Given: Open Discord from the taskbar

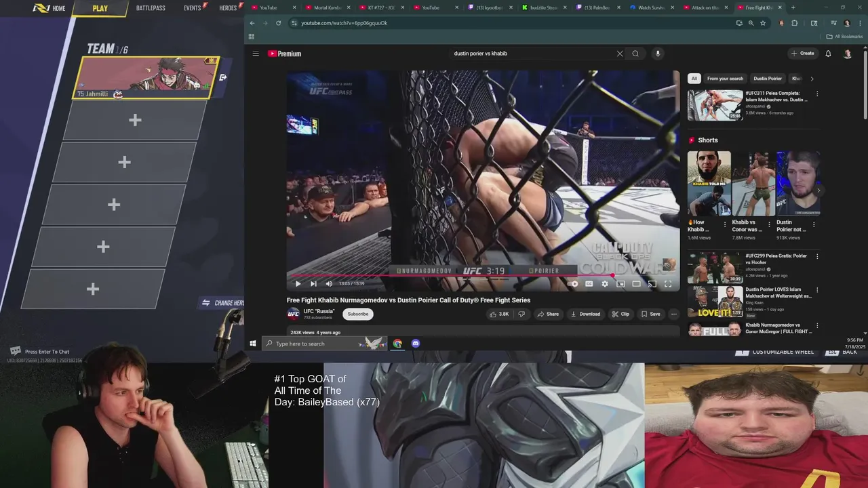Looking at the screenshot, I should point(416,344).
